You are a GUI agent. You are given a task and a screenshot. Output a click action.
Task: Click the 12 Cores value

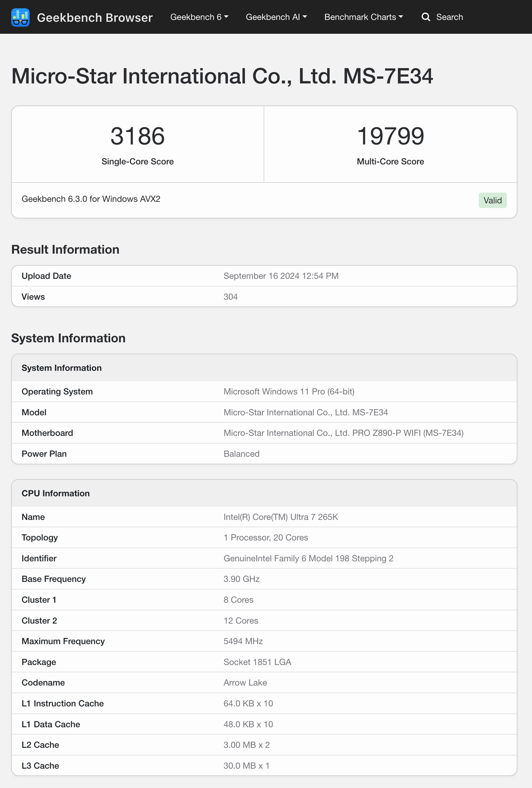241,621
